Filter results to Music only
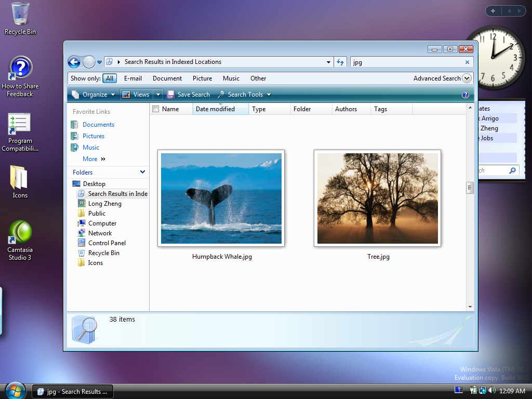The image size is (532, 399). [231, 78]
